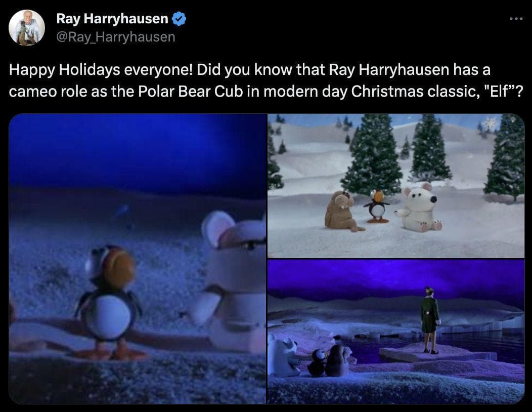This screenshot has width=532, height=412.
Task: Open the large left puffin close-up image
Action: pos(138,259)
